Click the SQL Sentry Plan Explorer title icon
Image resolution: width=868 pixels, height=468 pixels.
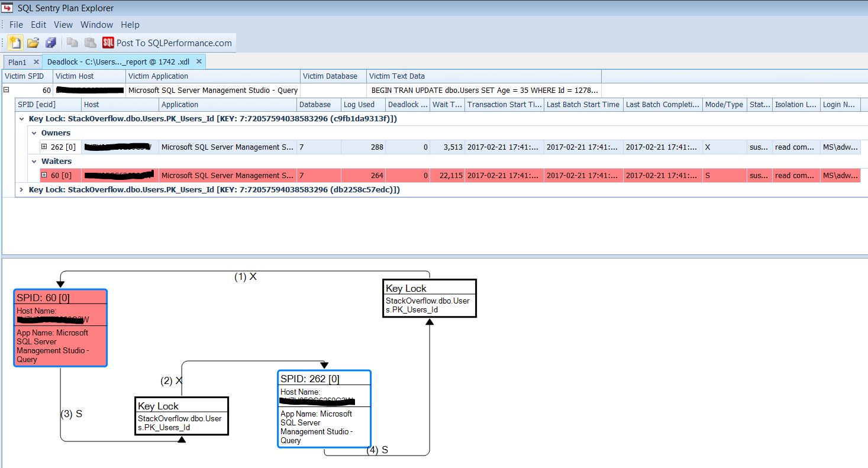(8, 8)
